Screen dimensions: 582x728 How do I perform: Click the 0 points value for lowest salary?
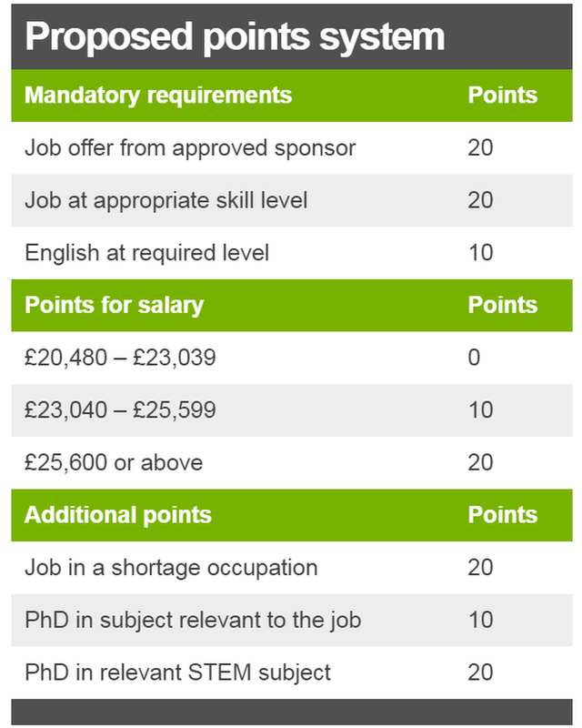tap(474, 358)
